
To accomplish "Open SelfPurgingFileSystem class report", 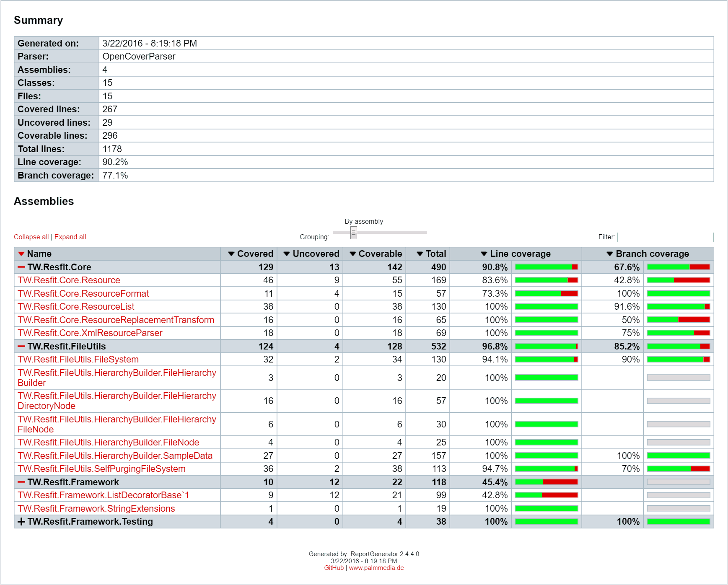I will 101,469.
